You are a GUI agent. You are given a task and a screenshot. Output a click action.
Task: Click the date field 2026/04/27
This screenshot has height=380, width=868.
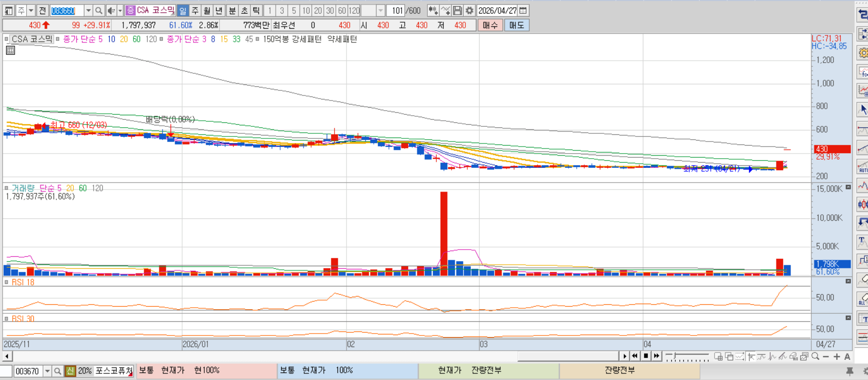pyautogui.click(x=498, y=10)
